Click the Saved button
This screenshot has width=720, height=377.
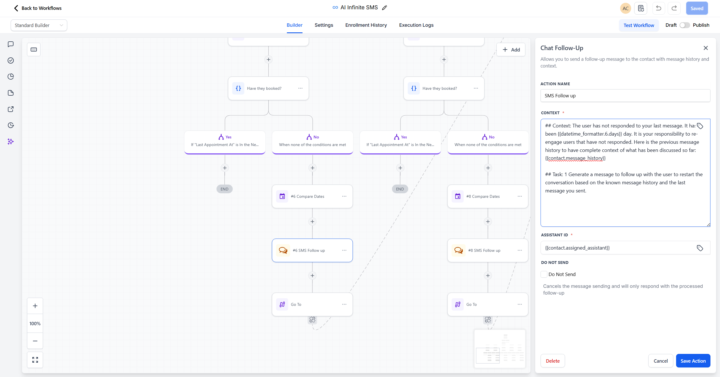[x=697, y=8]
